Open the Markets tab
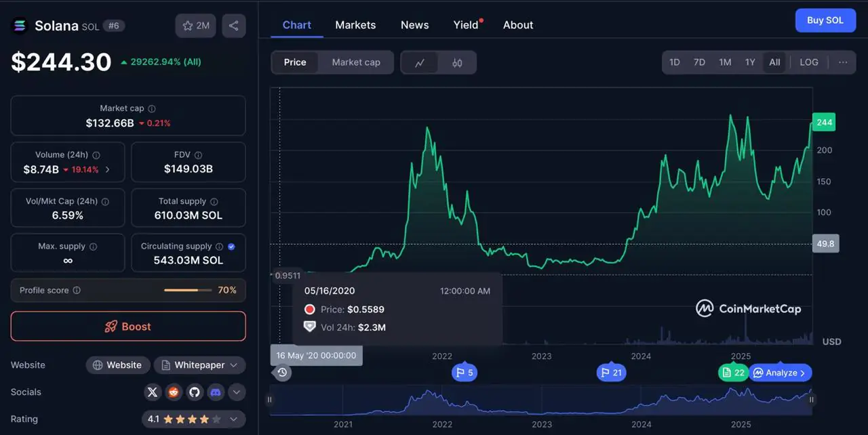868x435 pixels. tap(355, 25)
